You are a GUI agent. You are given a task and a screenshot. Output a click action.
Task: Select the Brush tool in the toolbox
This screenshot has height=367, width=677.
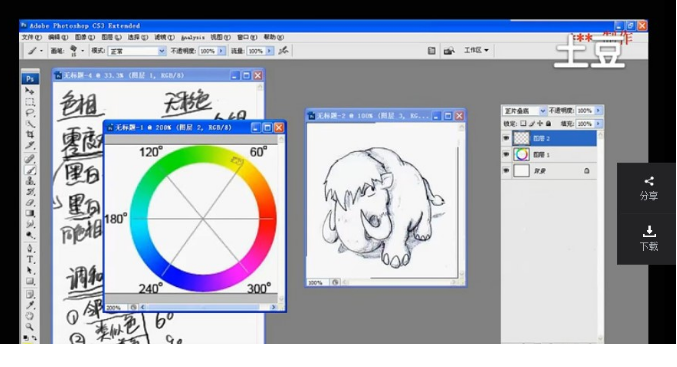(x=29, y=170)
